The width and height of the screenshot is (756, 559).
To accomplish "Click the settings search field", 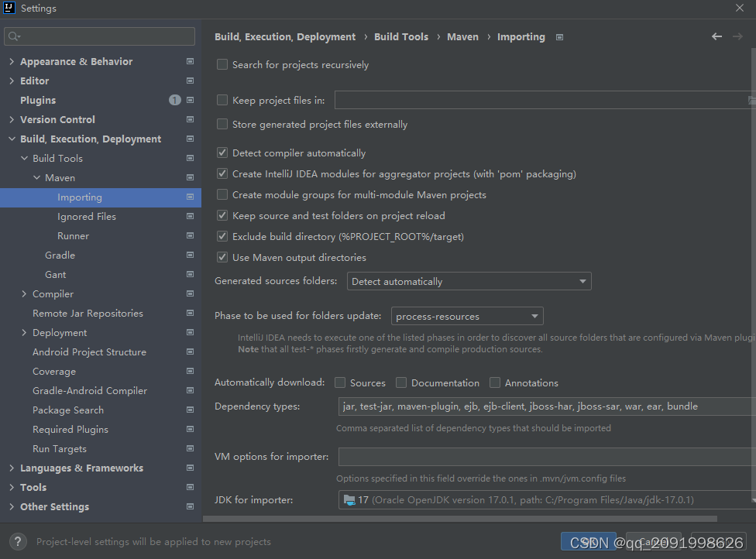I will pyautogui.click(x=99, y=36).
